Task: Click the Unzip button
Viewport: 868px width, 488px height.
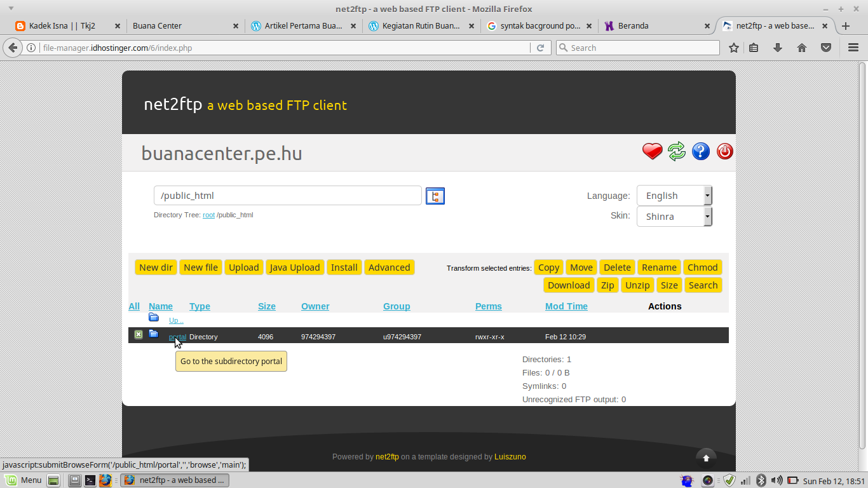Action: point(637,285)
